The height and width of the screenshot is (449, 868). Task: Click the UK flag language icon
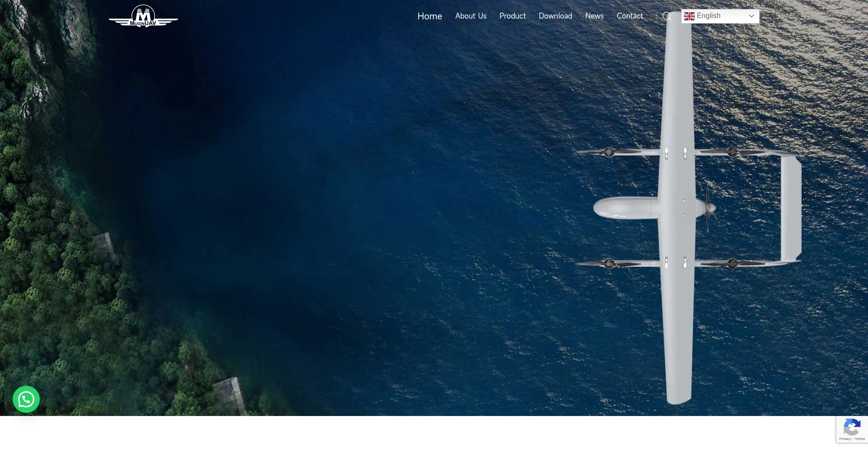(x=689, y=16)
